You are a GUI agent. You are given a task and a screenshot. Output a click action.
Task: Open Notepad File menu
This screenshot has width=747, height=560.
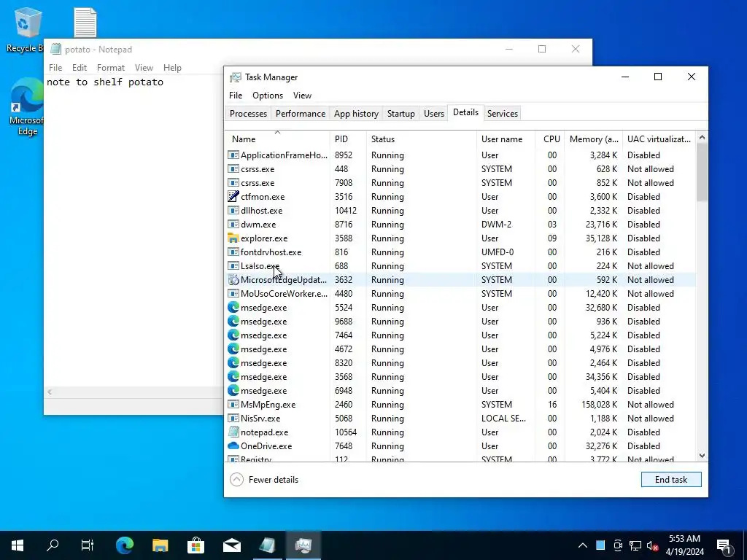(55, 68)
